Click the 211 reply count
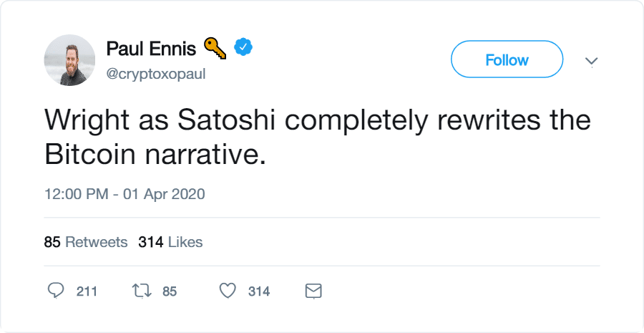The image size is (644, 333). (x=87, y=291)
